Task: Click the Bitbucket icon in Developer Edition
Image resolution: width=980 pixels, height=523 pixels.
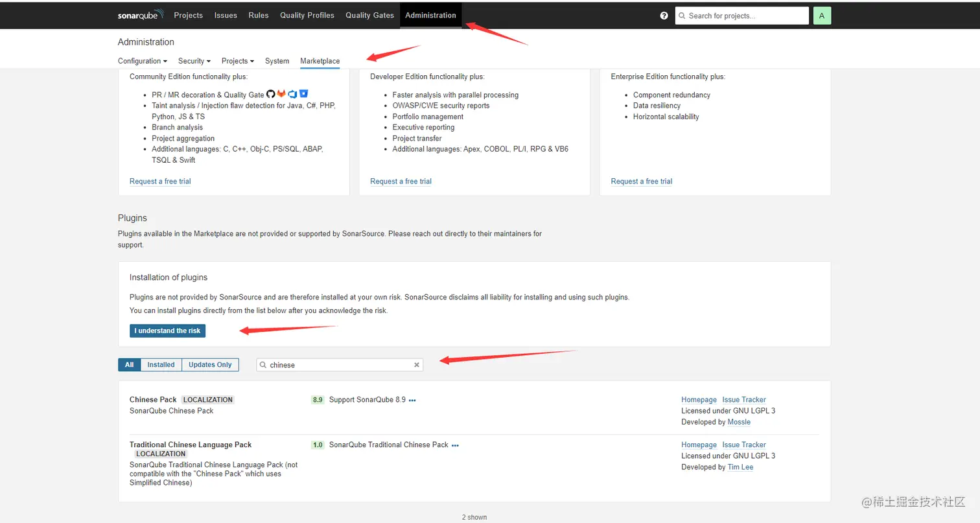Action: tap(303, 94)
